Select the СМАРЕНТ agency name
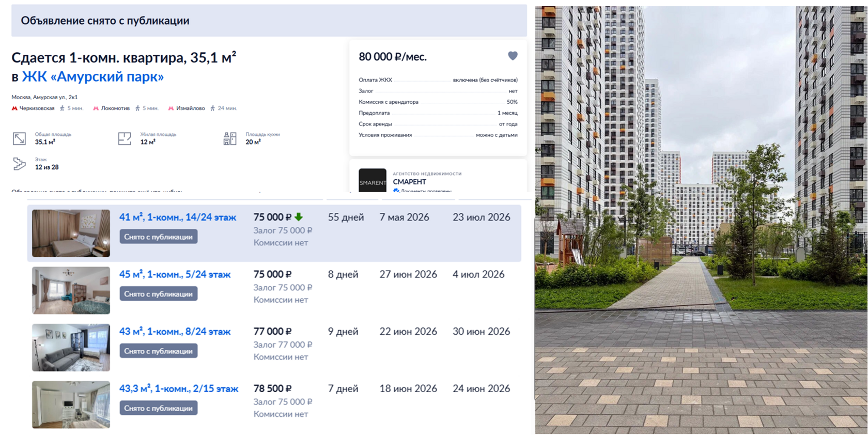This screenshot has height=435, width=868. point(410,182)
